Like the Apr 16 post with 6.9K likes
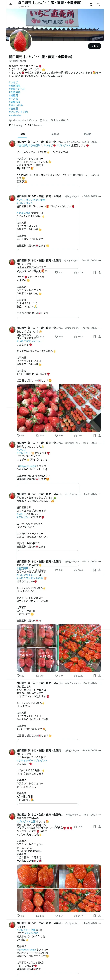The image size is (110, 980). 59,436
